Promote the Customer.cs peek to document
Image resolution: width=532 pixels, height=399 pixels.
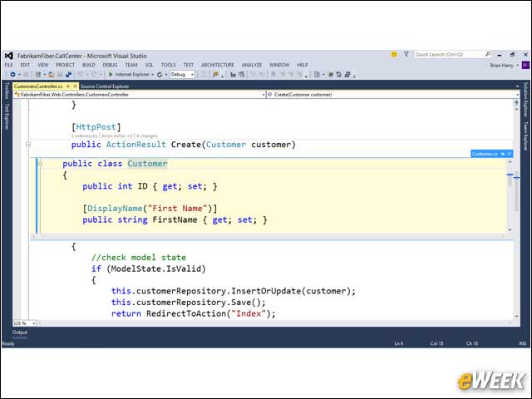click(503, 154)
